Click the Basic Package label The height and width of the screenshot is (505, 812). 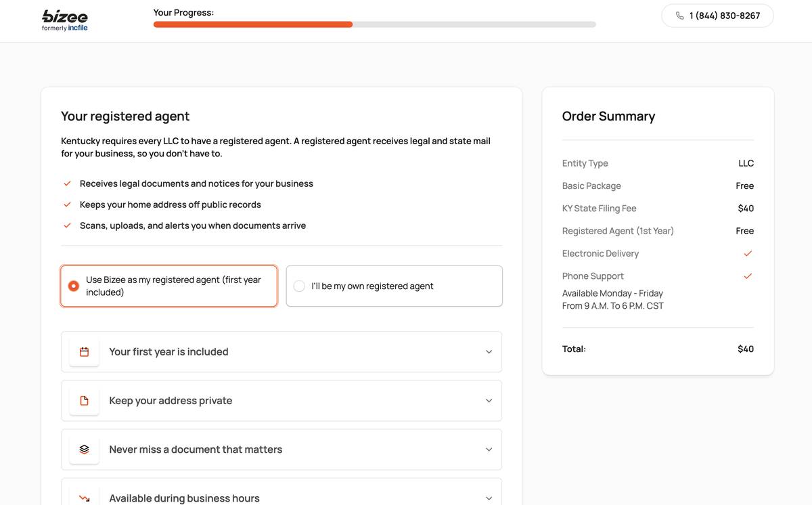click(x=591, y=186)
